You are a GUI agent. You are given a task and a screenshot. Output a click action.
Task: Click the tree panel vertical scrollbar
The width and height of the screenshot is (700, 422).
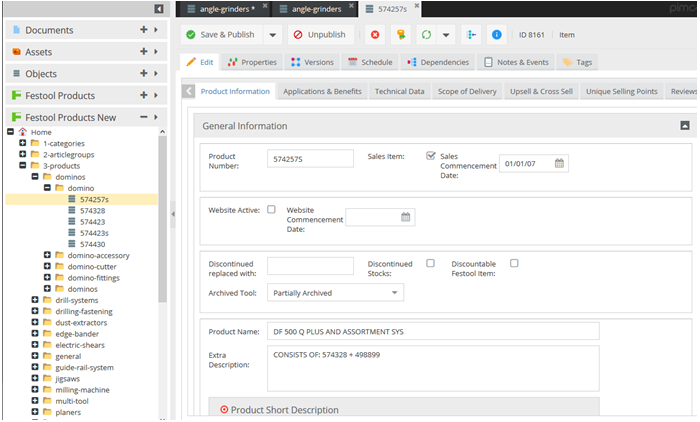click(x=162, y=219)
